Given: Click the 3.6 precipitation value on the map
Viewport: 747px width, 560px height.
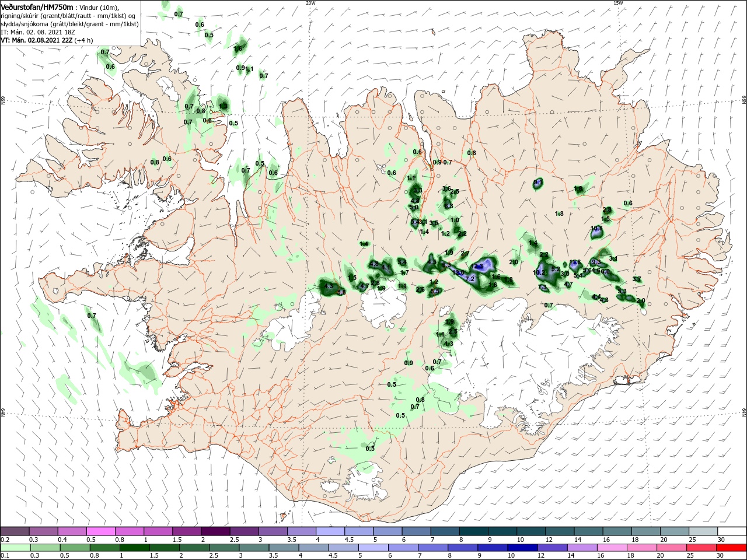Looking at the screenshot, I should click(446, 188).
